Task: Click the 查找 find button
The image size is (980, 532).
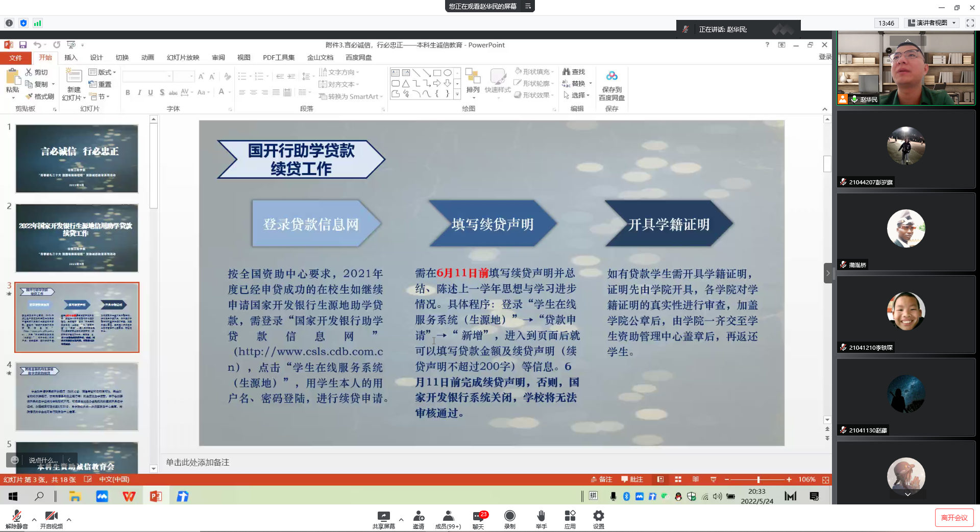Action: 574,72
